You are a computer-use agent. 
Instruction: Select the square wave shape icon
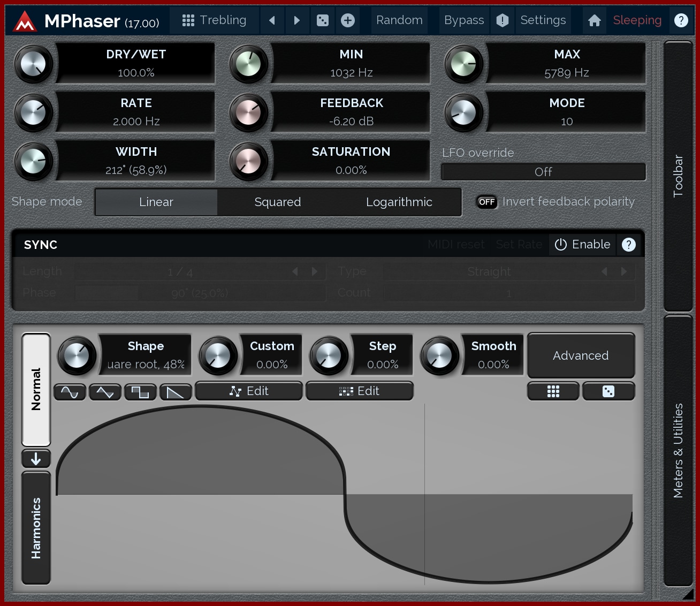pyautogui.click(x=140, y=392)
